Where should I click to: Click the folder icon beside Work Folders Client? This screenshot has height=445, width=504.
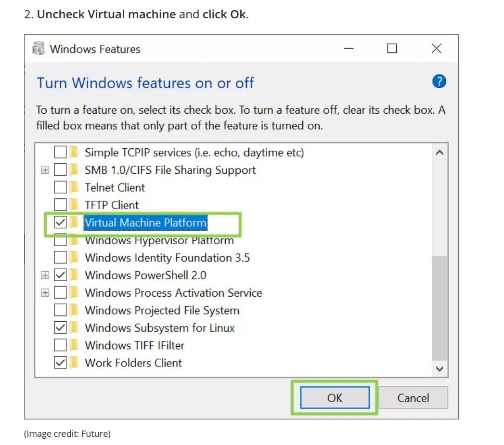tap(74, 363)
